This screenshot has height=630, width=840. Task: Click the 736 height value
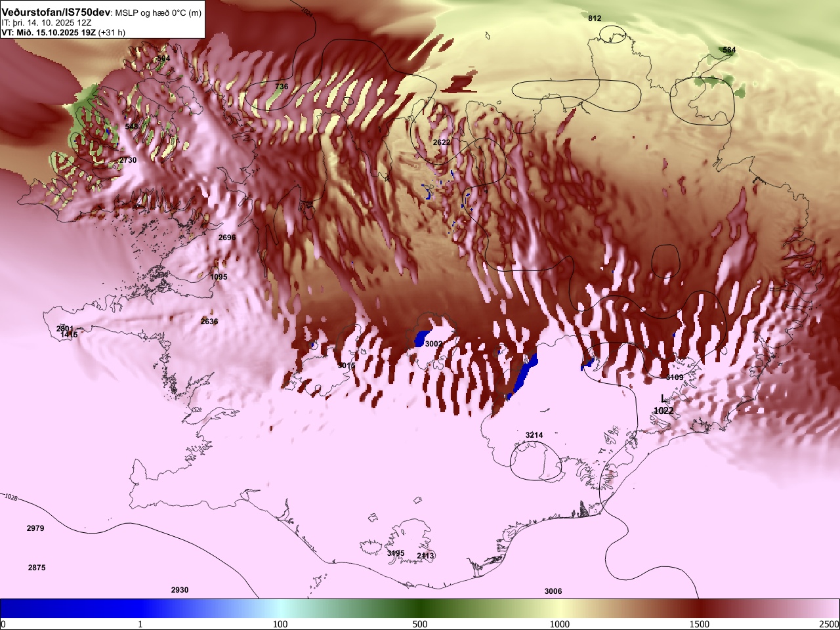[282, 87]
